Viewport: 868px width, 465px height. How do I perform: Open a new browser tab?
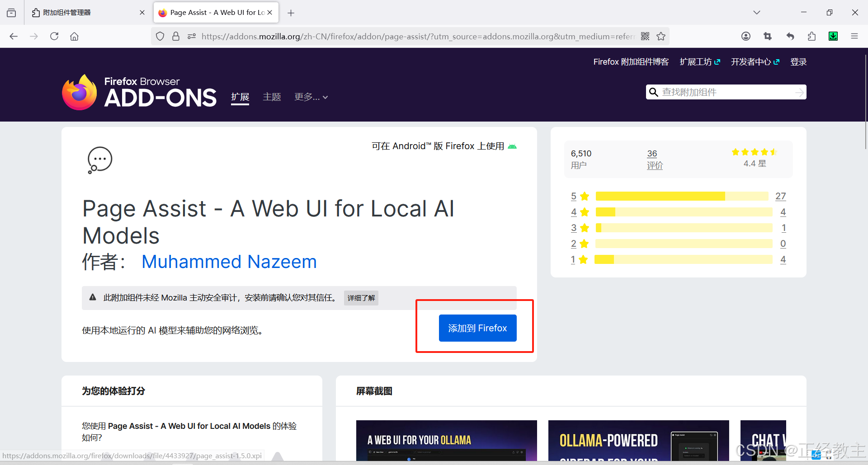(x=291, y=13)
